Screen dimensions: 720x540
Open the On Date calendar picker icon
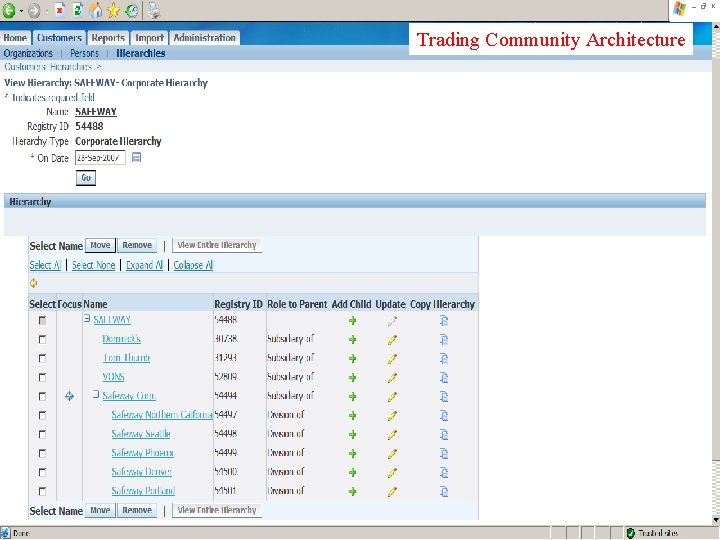(x=136, y=158)
